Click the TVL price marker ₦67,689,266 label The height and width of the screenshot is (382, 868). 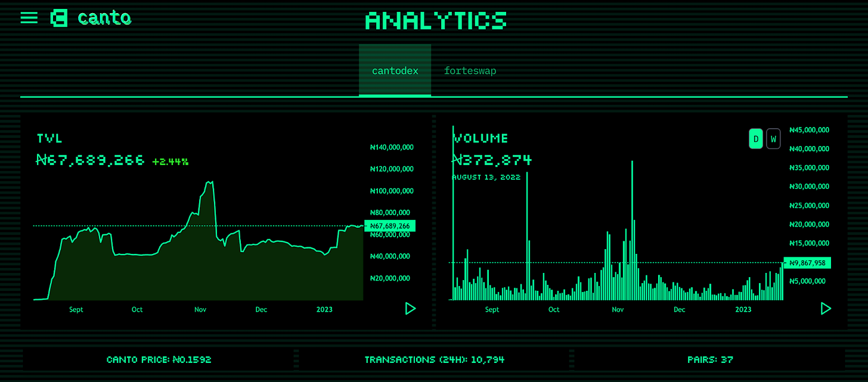(x=390, y=226)
